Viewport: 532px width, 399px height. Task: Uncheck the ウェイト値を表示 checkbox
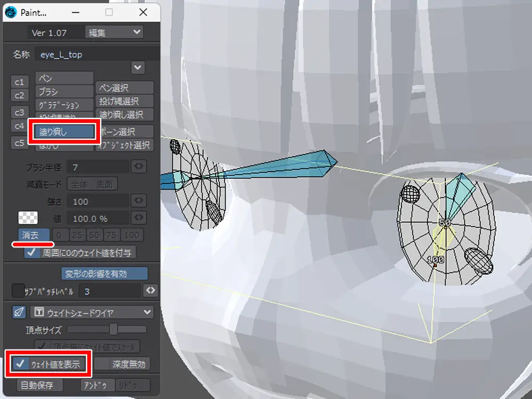point(20,364)
